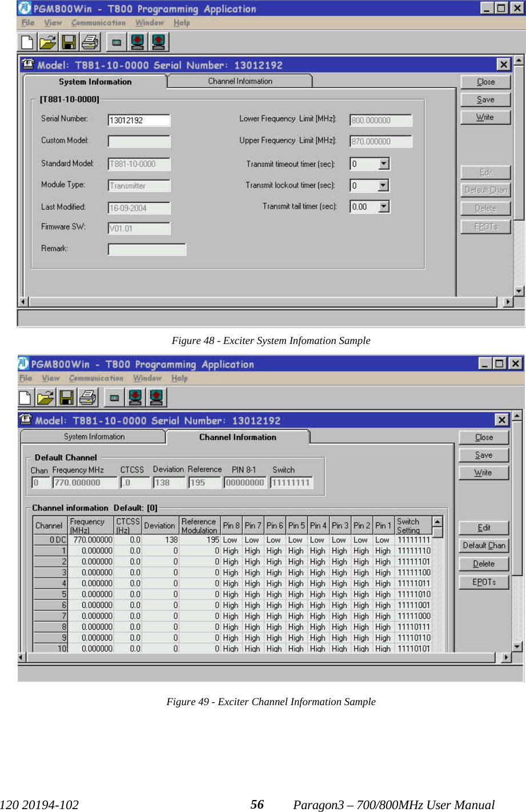Click Lower Frequency Limit field 800.000000

pyautogui.click(x=381, y=120)
